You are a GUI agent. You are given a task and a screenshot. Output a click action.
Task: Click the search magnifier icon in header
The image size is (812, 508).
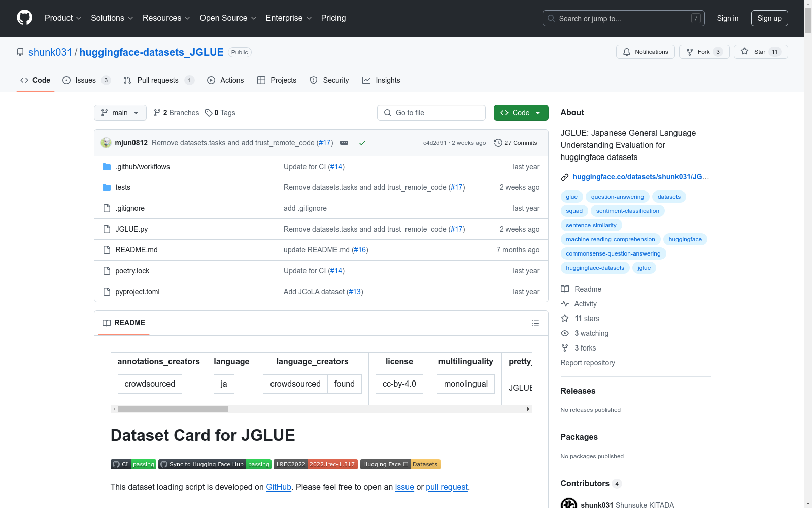tap(551, 18)
